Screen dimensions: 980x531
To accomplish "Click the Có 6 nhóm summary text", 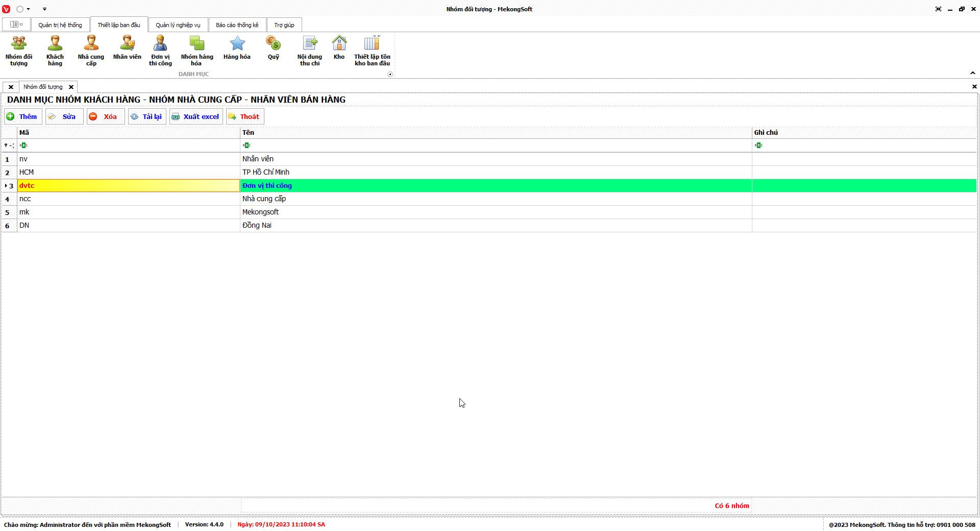I will click(732, 506).
